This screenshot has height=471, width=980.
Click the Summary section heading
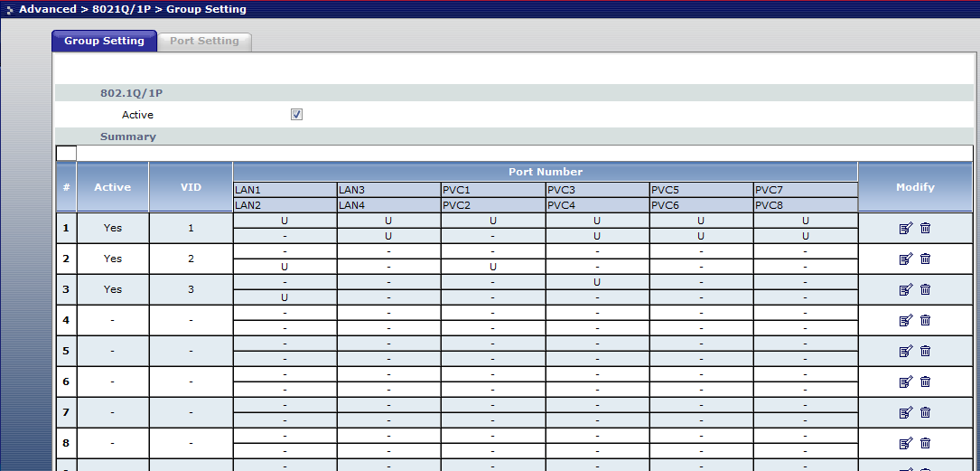coord(128,137)
